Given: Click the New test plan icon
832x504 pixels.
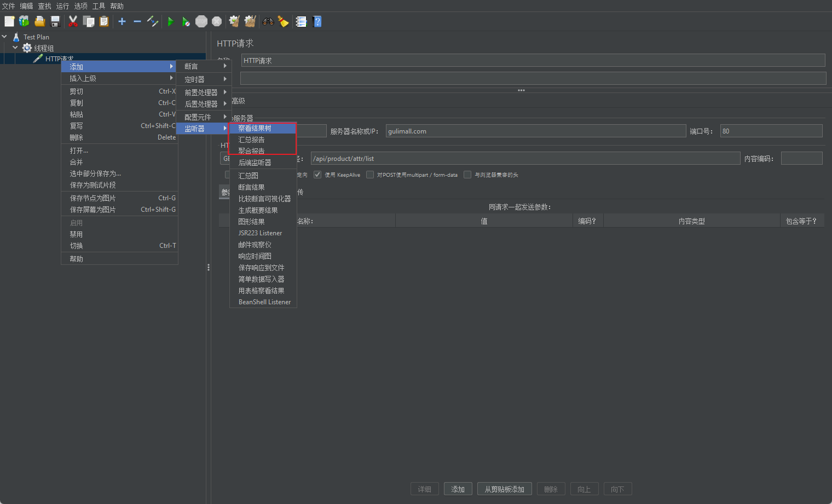Looking at the screenshot, I should point(9,21).
